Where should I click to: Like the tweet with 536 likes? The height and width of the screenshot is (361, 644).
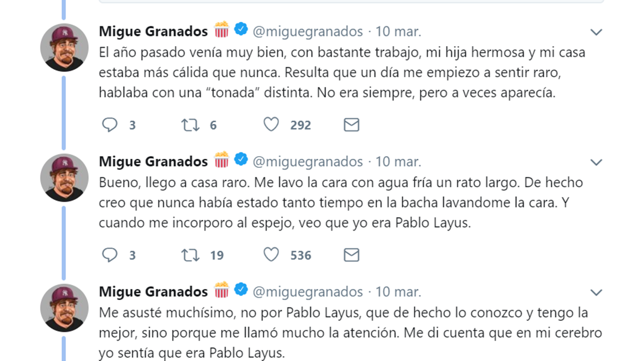(x=272, y=255)
